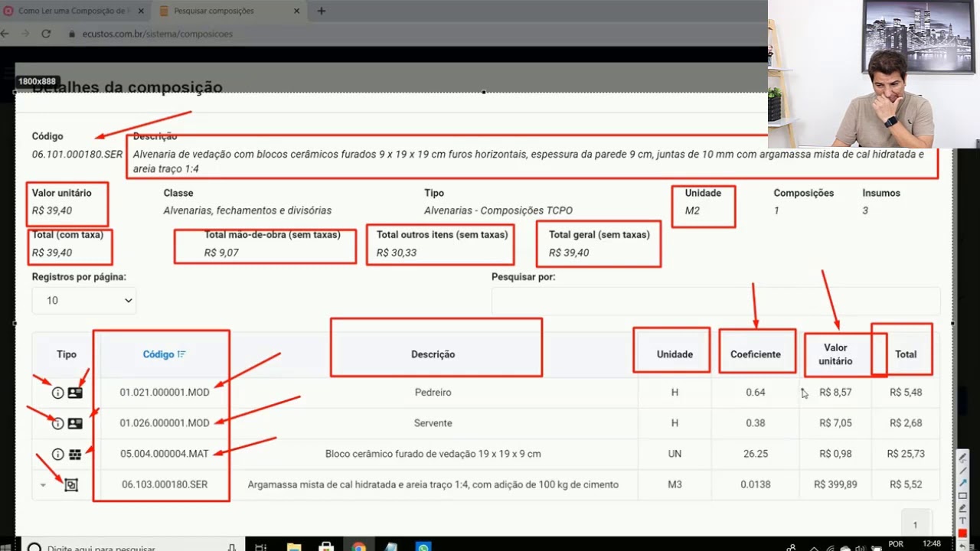This screenshot has width=980, height=551.
Task: Click Bloco cerâmico furado de vedação description
Action: (433, 454)
